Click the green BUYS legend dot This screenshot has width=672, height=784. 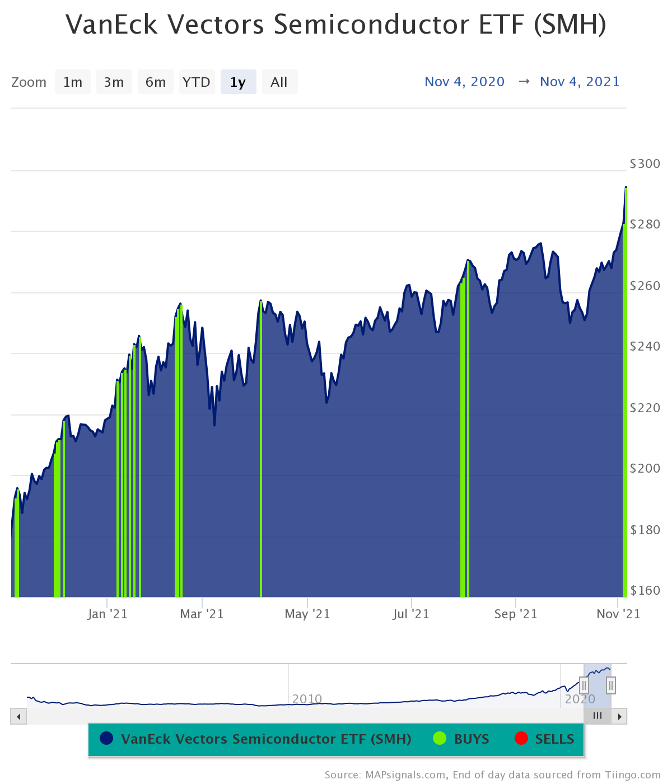(440, 739)
